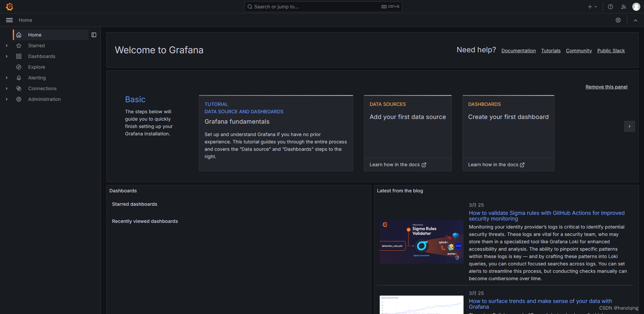
Task: Click the Dashboards panel title
Action: click(123, 191)
